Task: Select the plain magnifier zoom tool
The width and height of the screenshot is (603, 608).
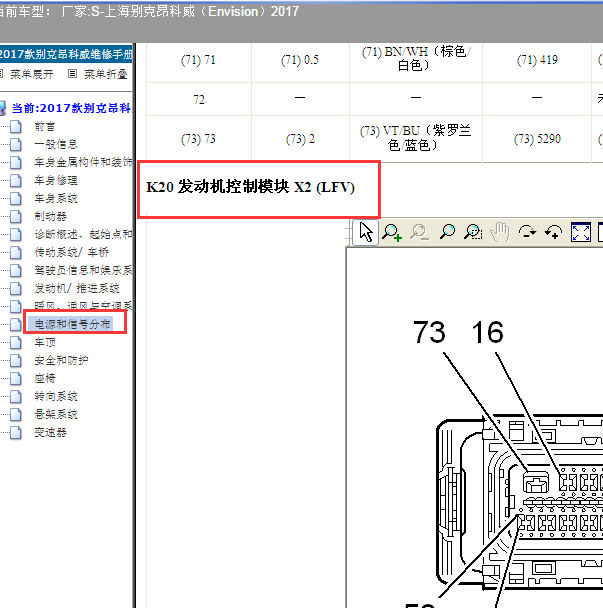Action: [447, 232]
